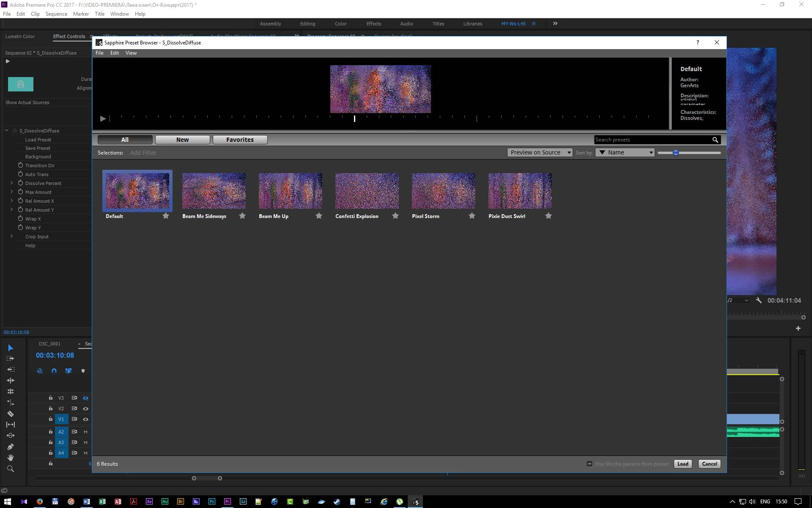Open the Sort by Name dropdown

point(625,152)
